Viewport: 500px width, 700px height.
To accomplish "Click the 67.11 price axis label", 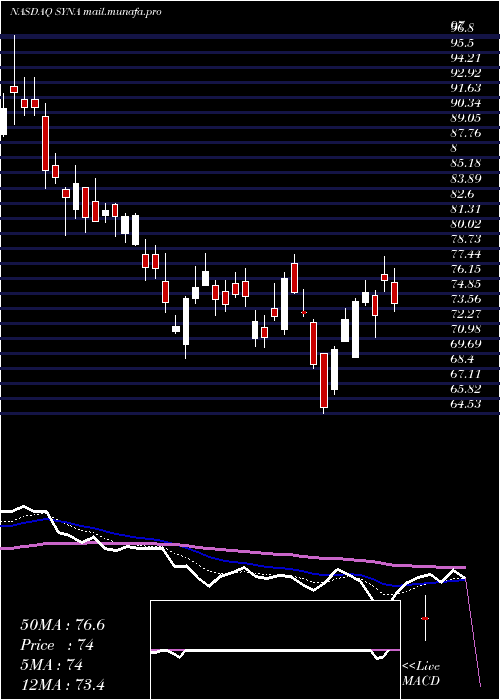I will [467, 375].
